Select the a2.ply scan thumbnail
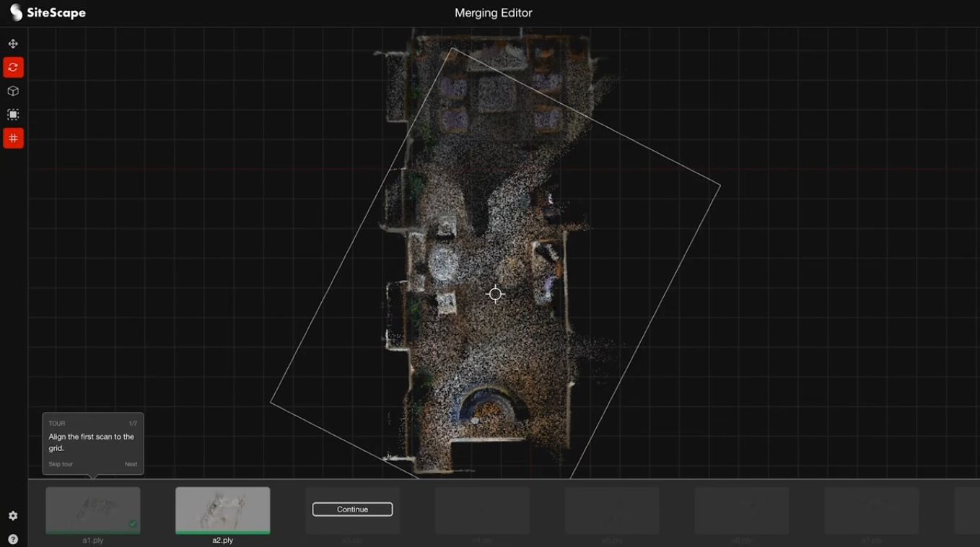The height and width of the screenshot is (547, 980). (x=223, y=510)
